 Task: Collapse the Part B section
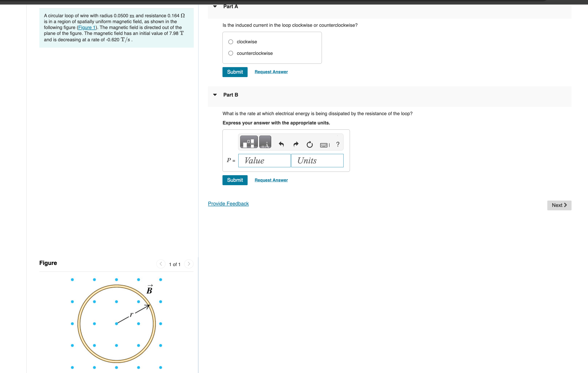pyautogui.click(x=215, y=95)
